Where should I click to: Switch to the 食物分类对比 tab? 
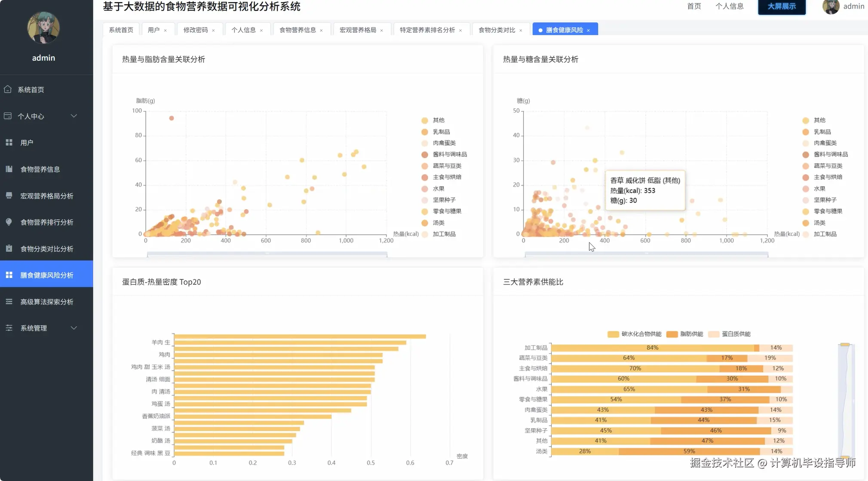tap(497, 30)
